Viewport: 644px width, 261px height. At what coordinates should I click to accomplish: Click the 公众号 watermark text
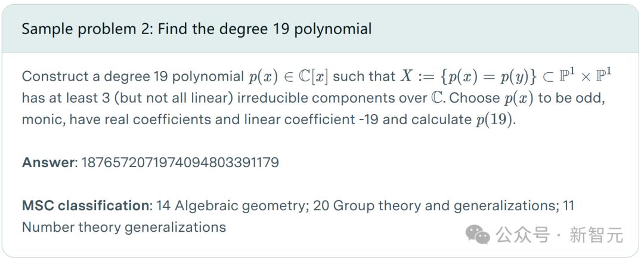click(x=522, y=235)
